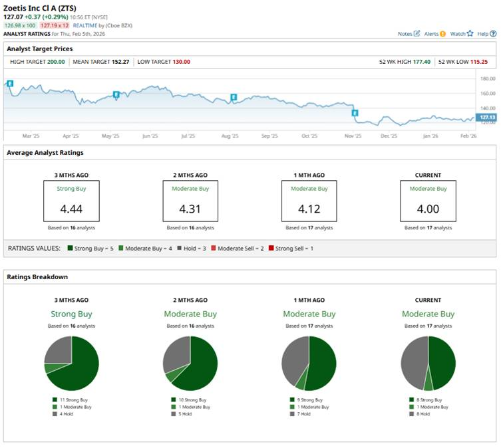Click earnings marker near Aug '25
Screen dimensions: 501x448
click(234, 97)
